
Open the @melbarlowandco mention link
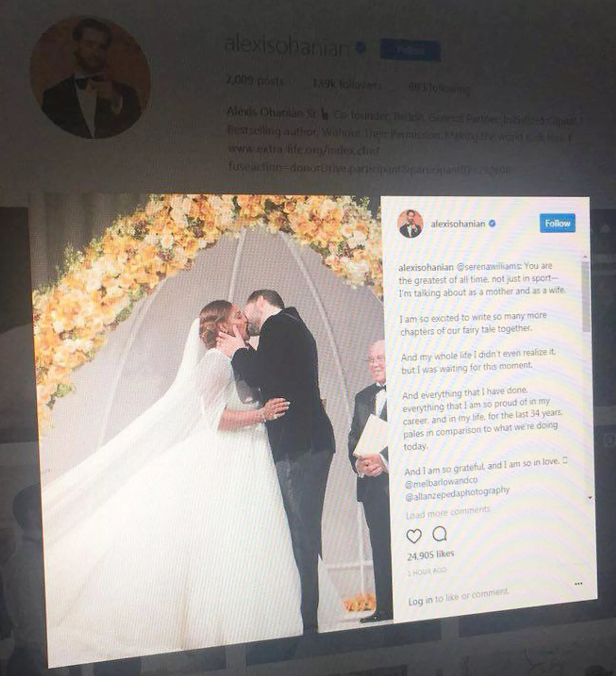pos(441,483)
